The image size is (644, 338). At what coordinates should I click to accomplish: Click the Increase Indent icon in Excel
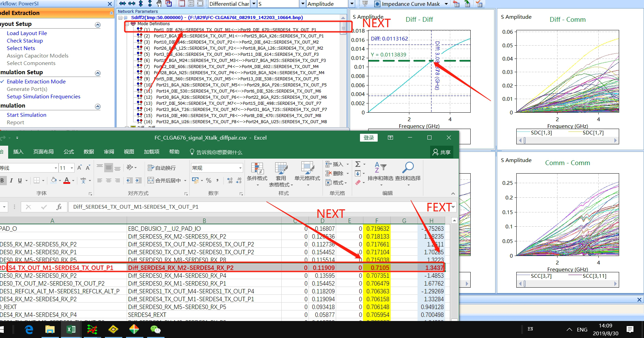coord(139,180)
